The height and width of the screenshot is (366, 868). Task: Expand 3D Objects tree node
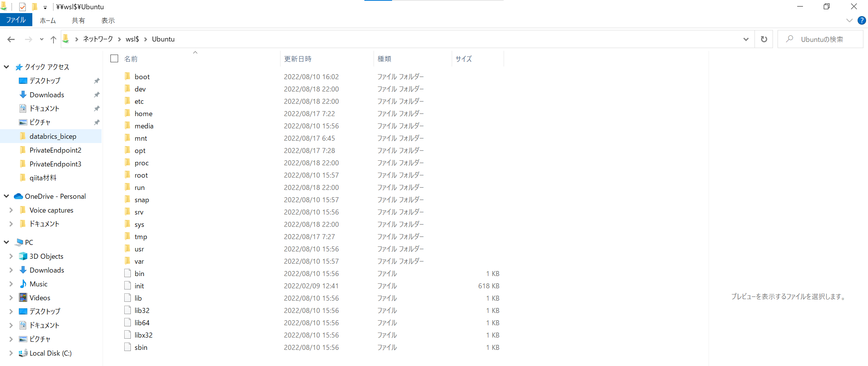[x=11, y=256]
